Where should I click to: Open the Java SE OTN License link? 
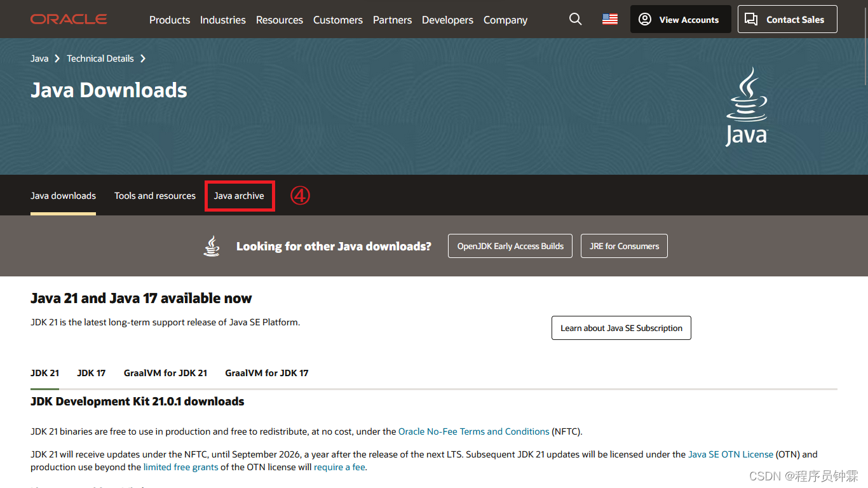tap(731, 454)
